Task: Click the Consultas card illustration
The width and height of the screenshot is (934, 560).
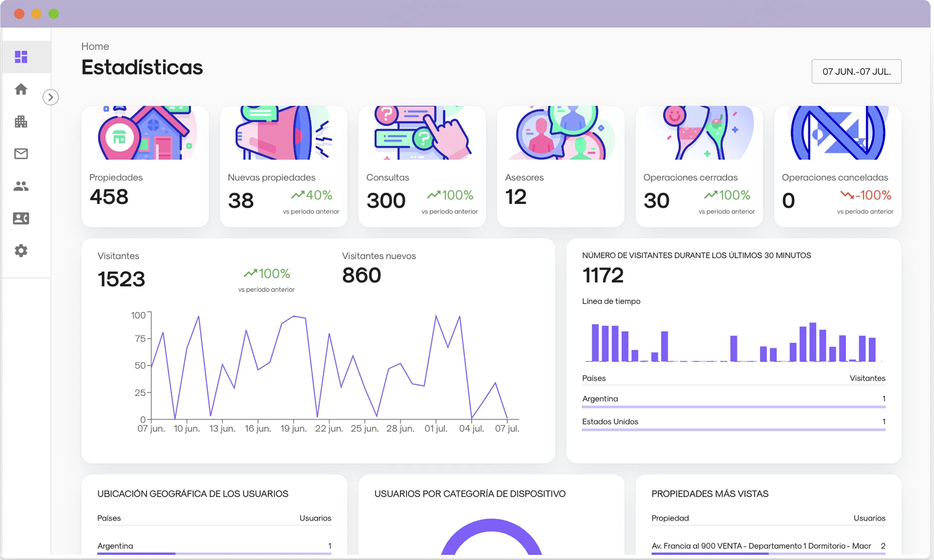Action: (421, 133)
